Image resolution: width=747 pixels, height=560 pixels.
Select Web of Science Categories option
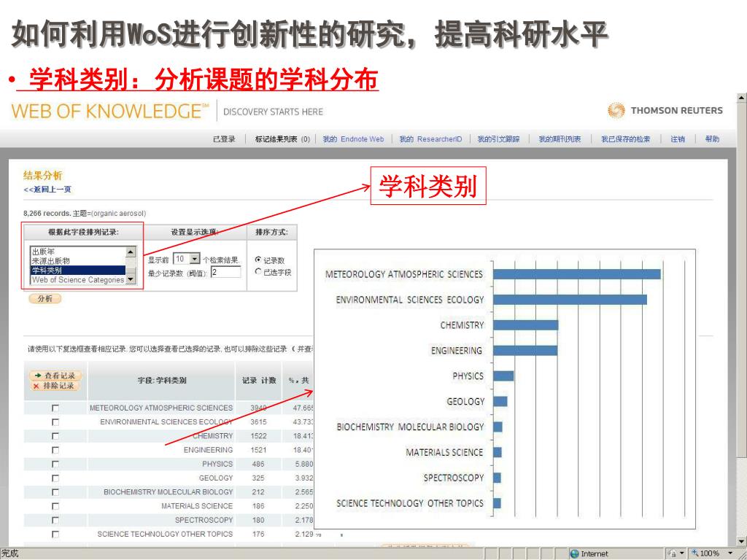point(78,280)
